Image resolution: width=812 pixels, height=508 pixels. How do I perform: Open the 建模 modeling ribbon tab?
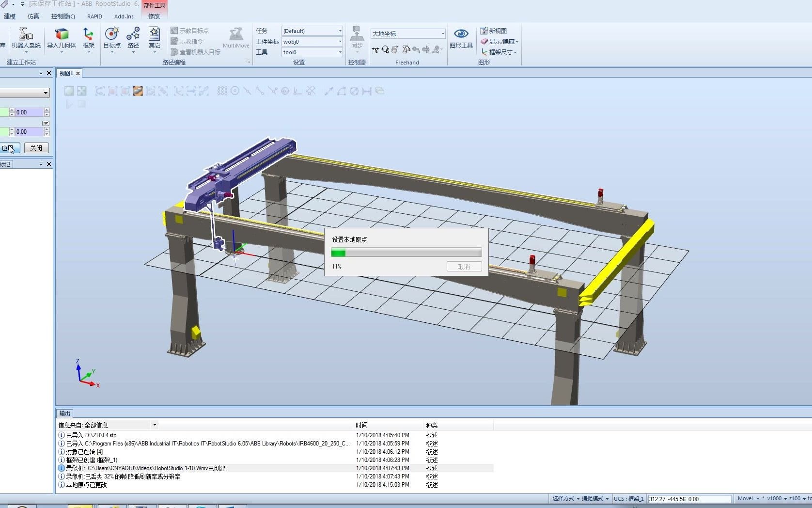pos(10,16)
